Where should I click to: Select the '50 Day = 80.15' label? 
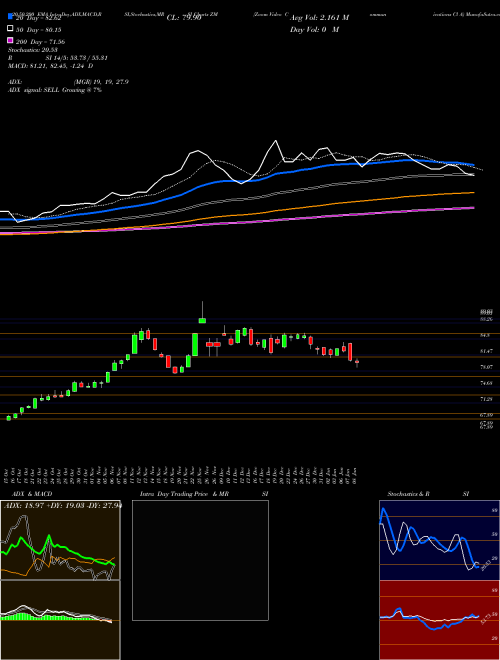click(39, 30)
